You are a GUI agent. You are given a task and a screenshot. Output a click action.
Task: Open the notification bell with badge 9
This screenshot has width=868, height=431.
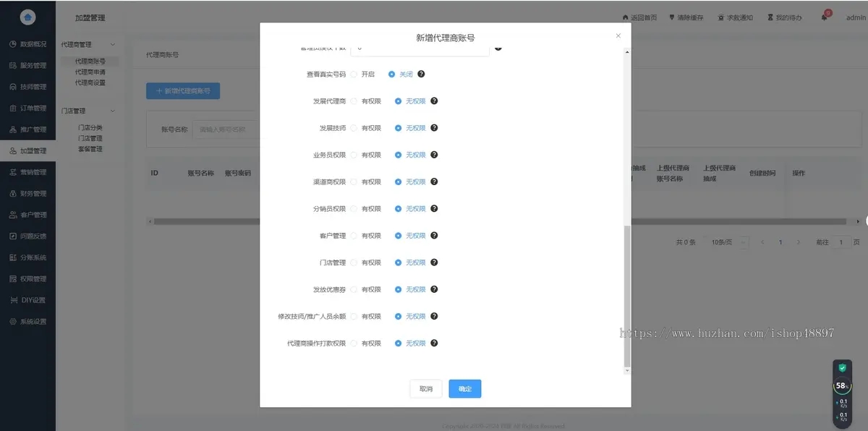[x=823, y=16]
